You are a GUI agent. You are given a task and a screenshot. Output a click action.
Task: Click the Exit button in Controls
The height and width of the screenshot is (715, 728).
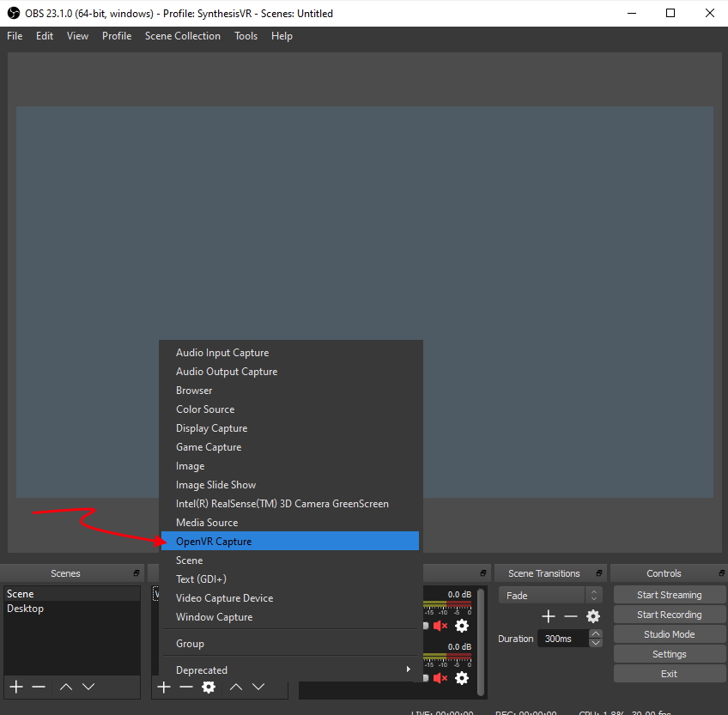(669, 674)
